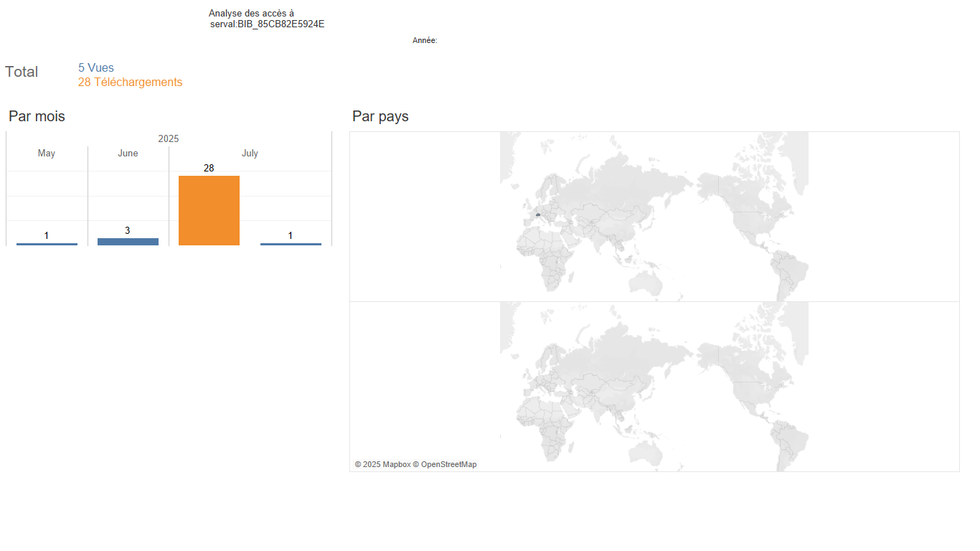Click the 'Par mois' heading
The height and width of the screenshot is (551, 980).
[37, 116]
